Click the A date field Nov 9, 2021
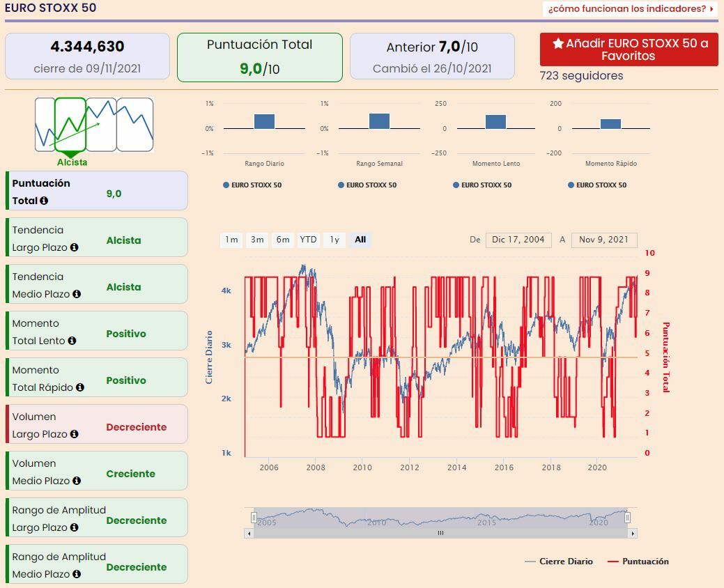Viewport: 724px width, 588px height. point(604,240)
